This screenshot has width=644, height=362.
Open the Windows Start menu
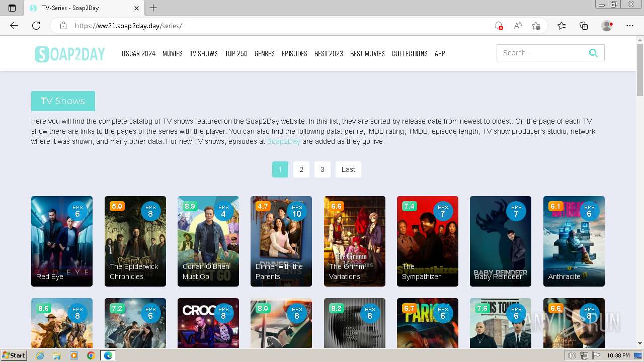(14, 355)
